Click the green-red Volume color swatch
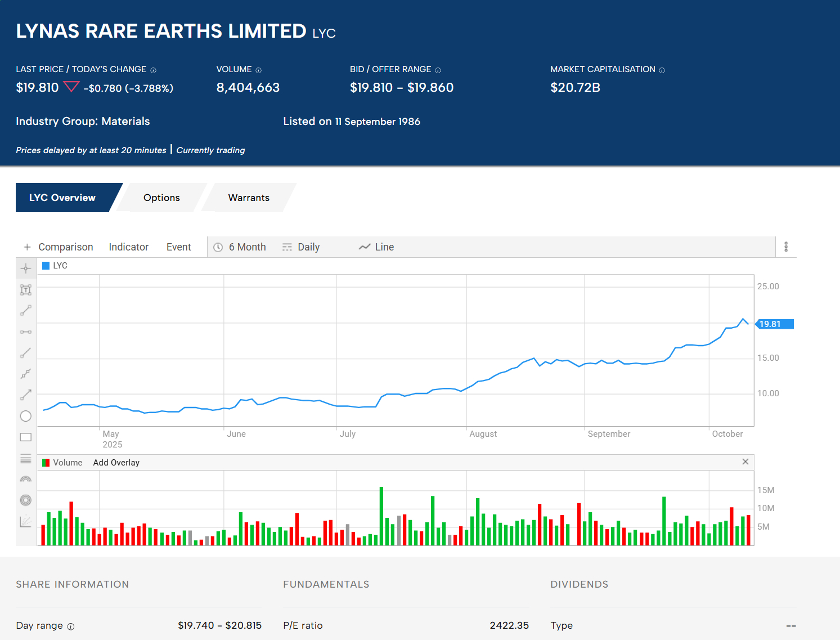 coord(46,463)
